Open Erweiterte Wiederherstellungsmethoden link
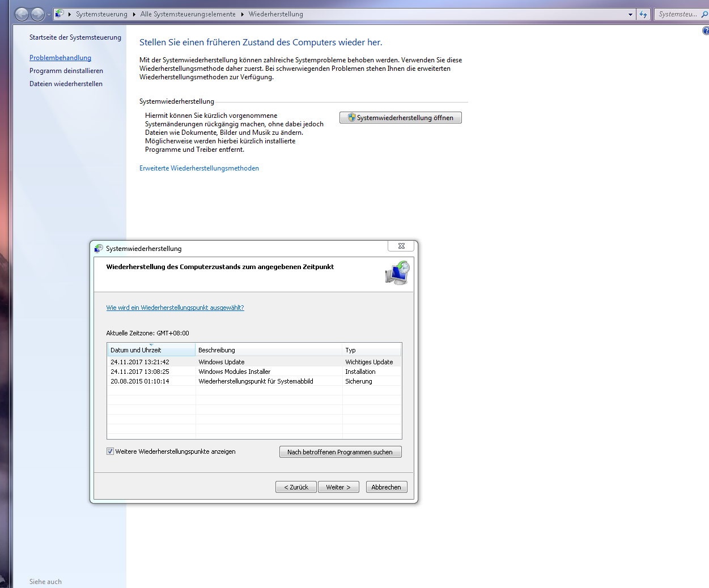This screenshot has height=588, width=709. tap(199, 168)
